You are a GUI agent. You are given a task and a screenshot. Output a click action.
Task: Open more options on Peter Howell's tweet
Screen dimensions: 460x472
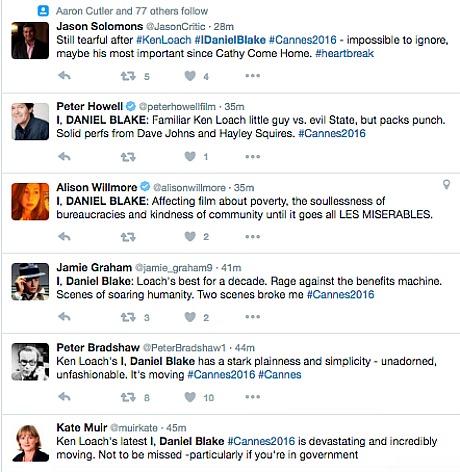pos(253,156)
